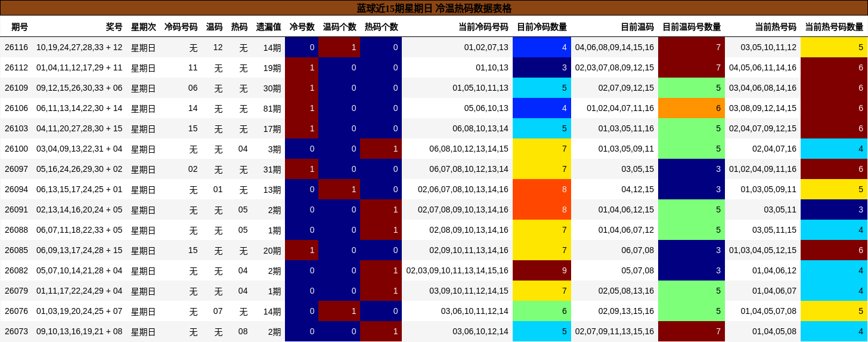The image size is (868, 342).
Task: Click warm numbers 01,02,04,07,11,16
Action: (x=620, y=108)
